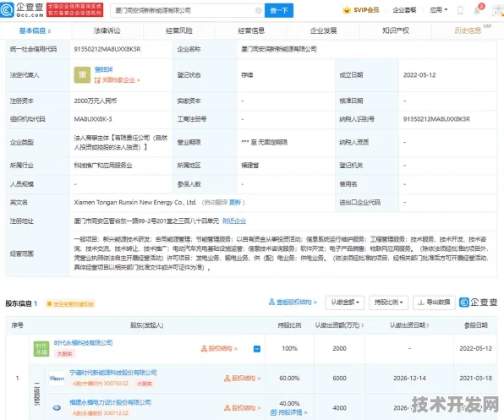This screenshot has width=504, height=420.
Task: Open 股权结构 for 宁德时代新能源科技
Action: (x=243, y=379)
